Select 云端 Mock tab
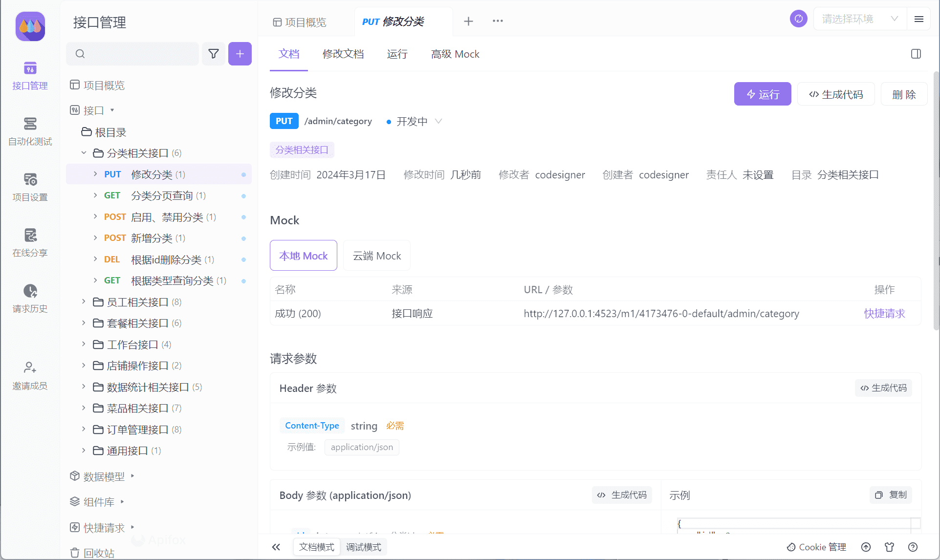Screen dimensions: 940x560 [377, 256]
